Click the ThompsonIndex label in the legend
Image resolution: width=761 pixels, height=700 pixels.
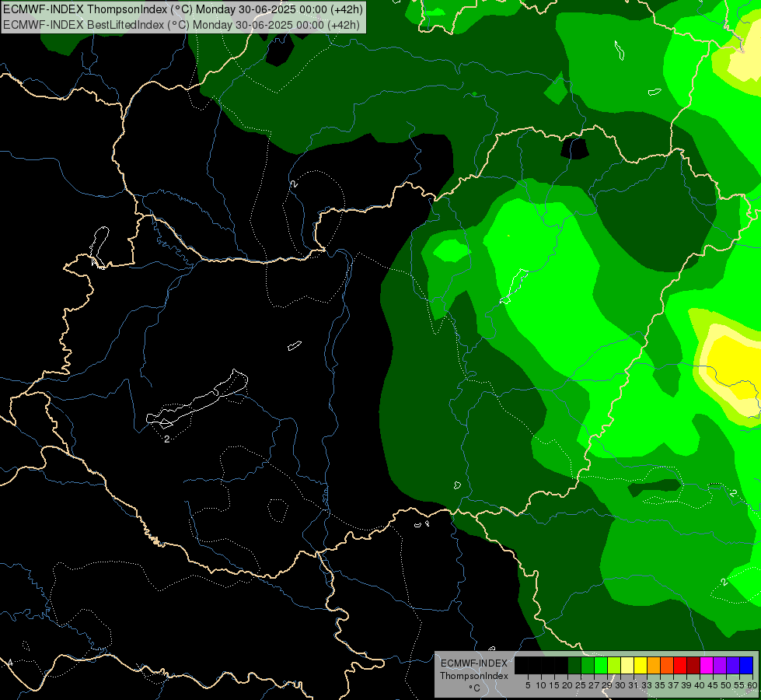474,676
